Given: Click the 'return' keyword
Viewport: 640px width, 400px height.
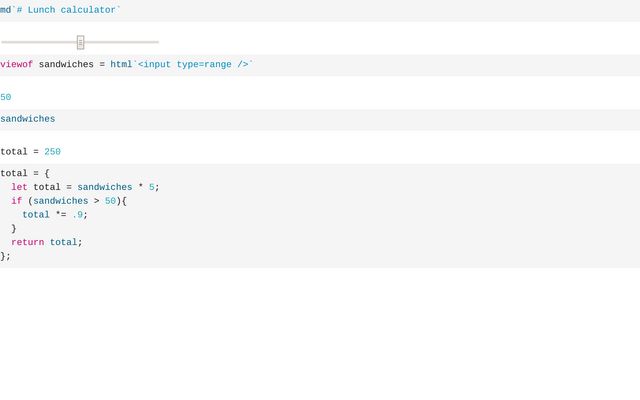Looking at the screenshot, I should click(28, 242).
